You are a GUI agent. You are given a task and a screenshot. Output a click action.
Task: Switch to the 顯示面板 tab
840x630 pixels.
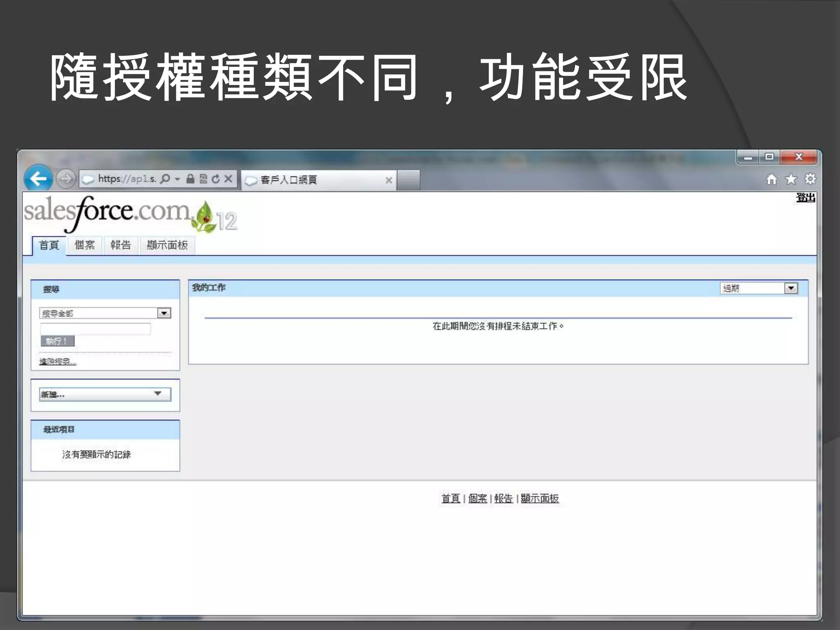coord(167,245)
